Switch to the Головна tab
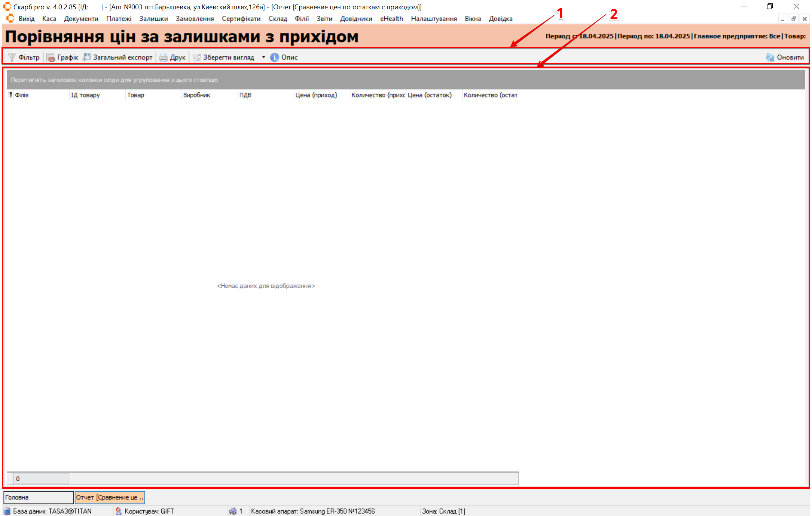812x516 pixels. 38,497
